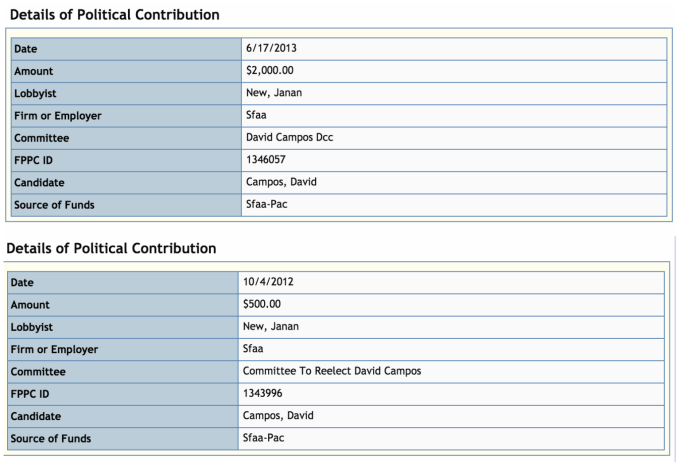This screenshot has width=676, height=462.
Task: Click the Amount label beside $2,000.00
Action: coord(34,71)
